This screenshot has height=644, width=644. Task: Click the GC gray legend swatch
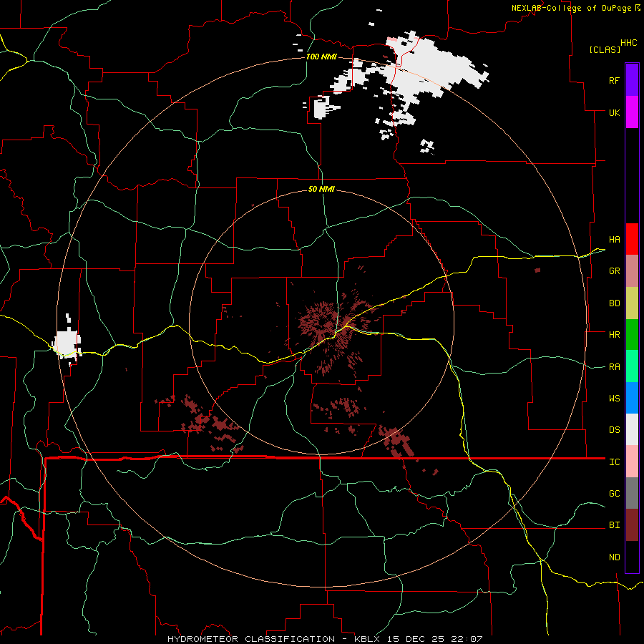(x=632, y=493)
